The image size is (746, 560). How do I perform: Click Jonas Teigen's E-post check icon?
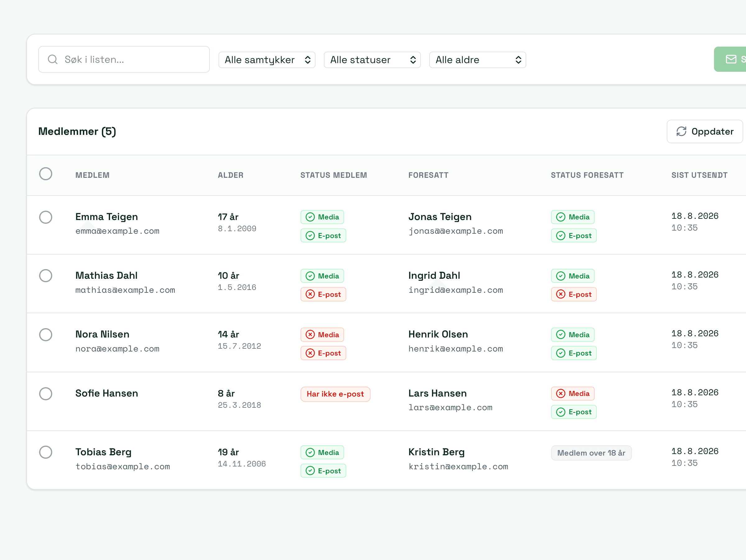pos(560,236)
